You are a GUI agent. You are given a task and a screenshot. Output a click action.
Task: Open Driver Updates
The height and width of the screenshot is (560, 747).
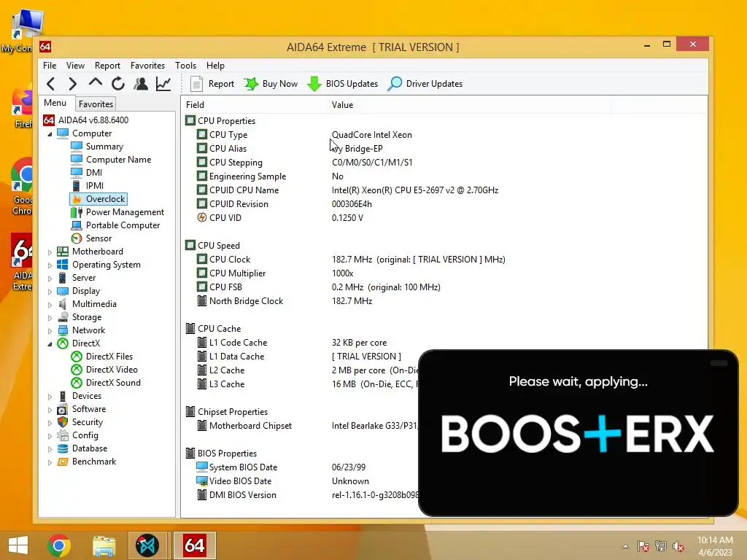coord(425,84)
